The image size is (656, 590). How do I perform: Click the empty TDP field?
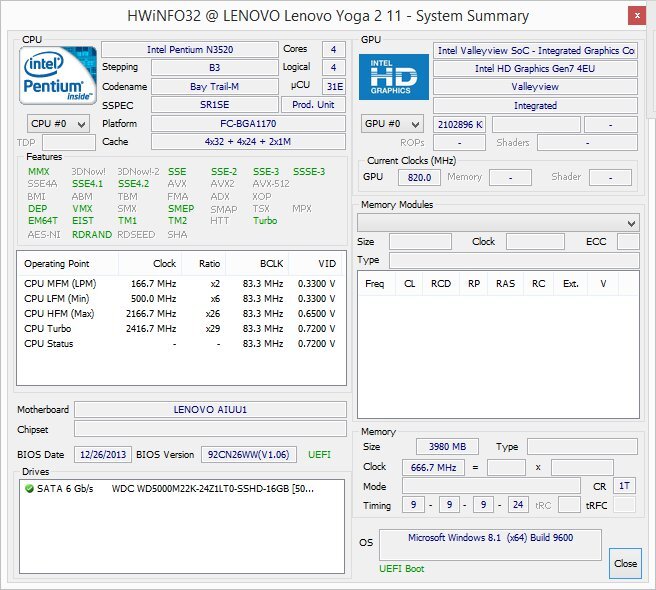click(x=69, y=142)
